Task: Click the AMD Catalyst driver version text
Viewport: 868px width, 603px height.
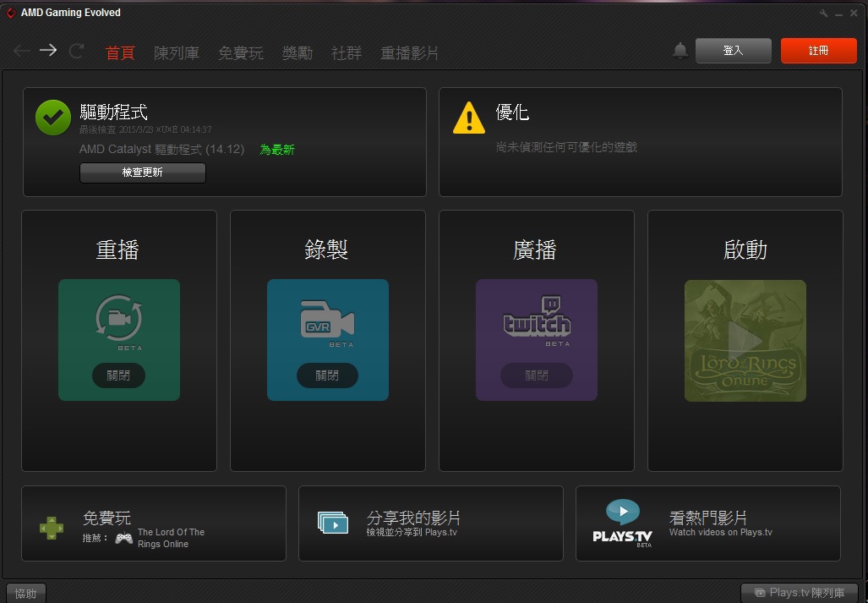Action: (x=161, y=149)
